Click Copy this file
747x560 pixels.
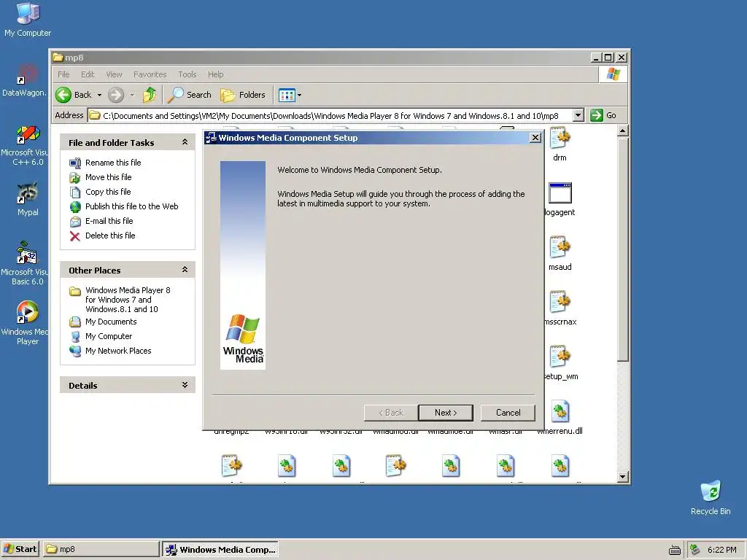(108, 192)
